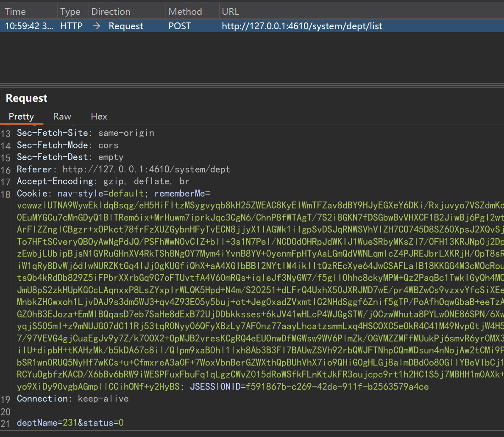
Task: Click the rememberMe cookie name
Action: pos(179,193)
